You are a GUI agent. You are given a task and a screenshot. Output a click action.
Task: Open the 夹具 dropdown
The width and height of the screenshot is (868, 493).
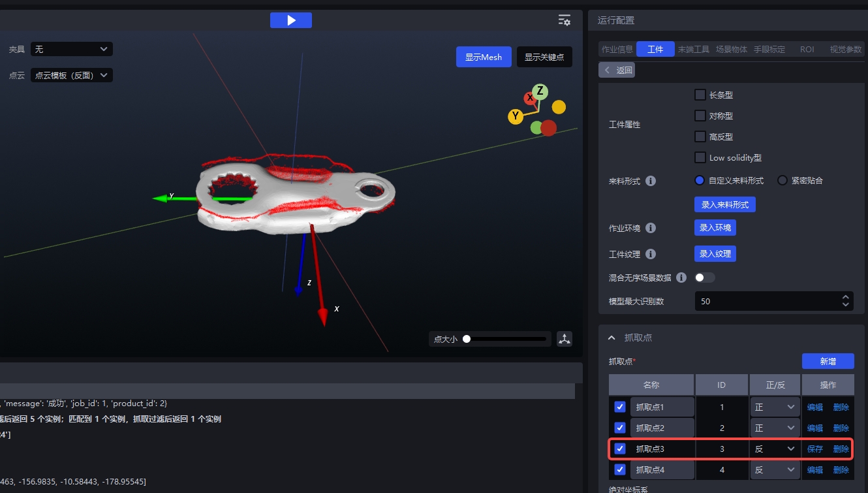click(x=72, y=49)
